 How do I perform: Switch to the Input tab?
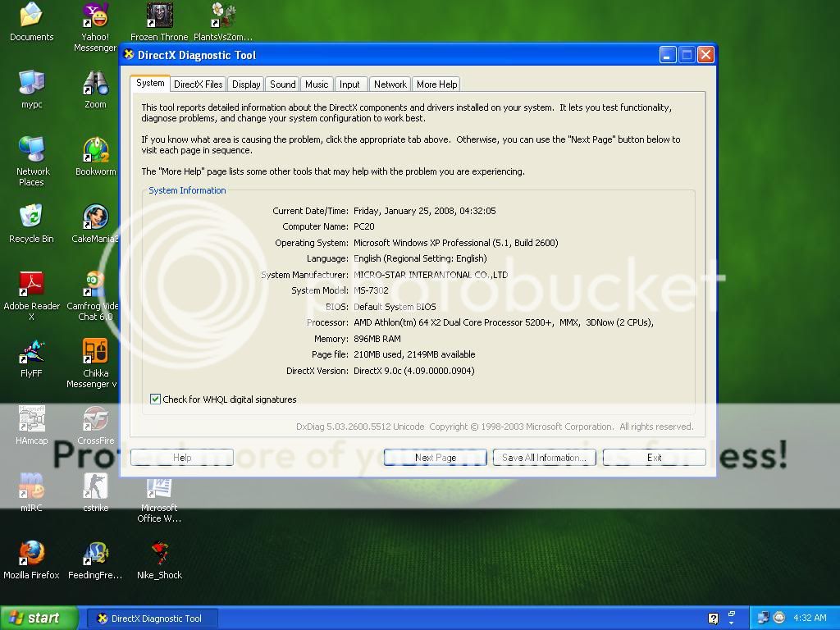click(x=349, y=84)
